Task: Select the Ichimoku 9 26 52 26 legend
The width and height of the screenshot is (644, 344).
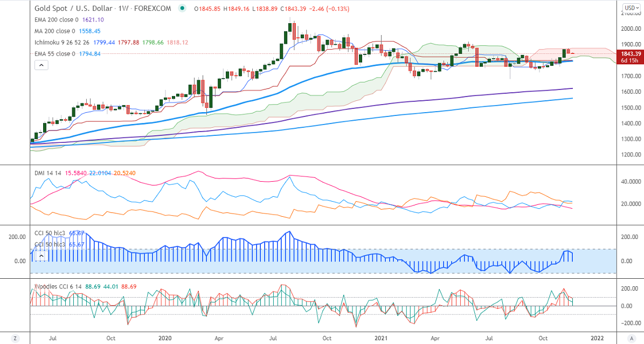Action: pos(63,43)
